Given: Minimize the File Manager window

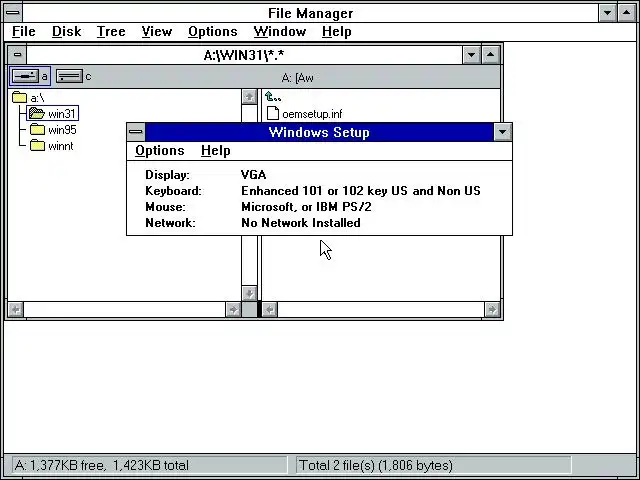Looking at the screenshot, I should 607,13.
